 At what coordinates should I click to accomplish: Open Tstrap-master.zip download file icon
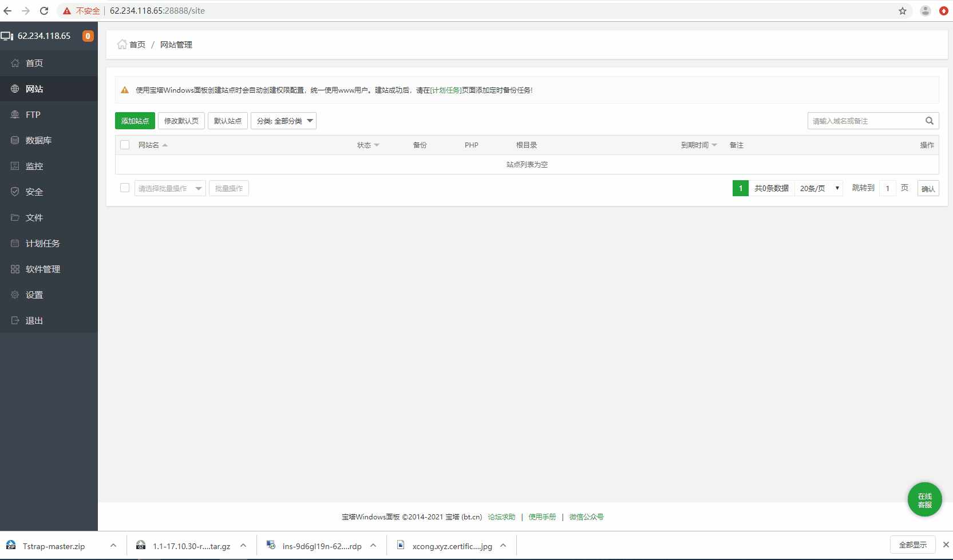tap(11, 546)
